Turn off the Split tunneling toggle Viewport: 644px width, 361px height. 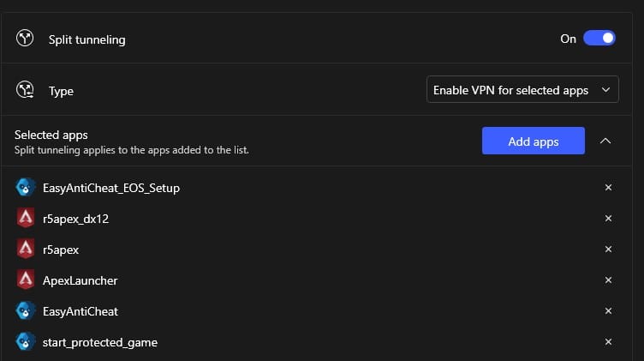coord(599,39)
